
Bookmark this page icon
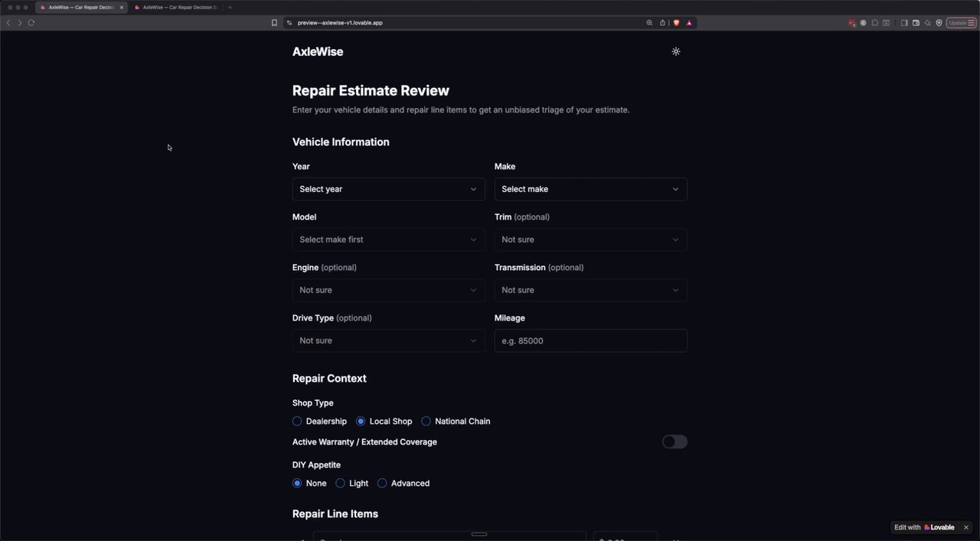pos(274,23)
